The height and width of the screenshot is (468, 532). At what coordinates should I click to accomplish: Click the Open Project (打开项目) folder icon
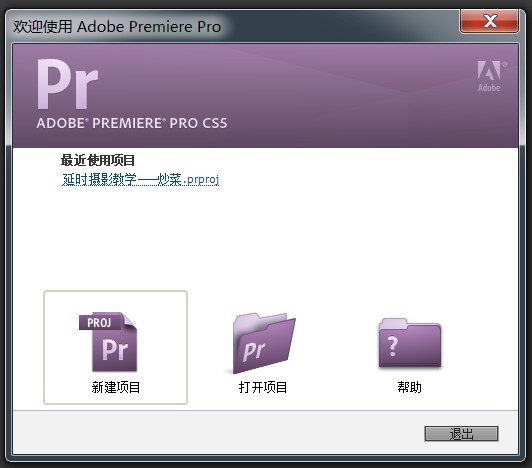coord(264,343)
